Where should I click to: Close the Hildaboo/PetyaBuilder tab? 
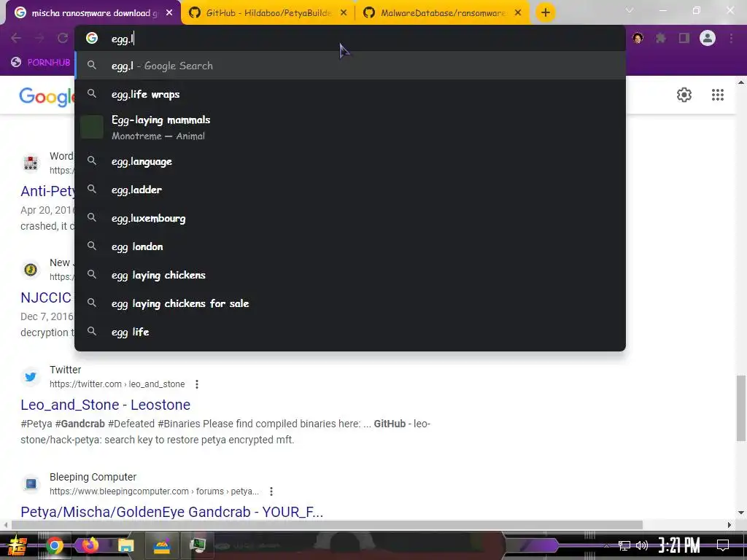click(344, 13)
